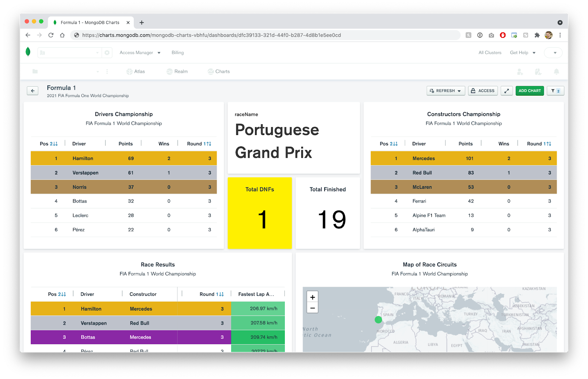Click the browser back arrow

click(x=28, y=35)
